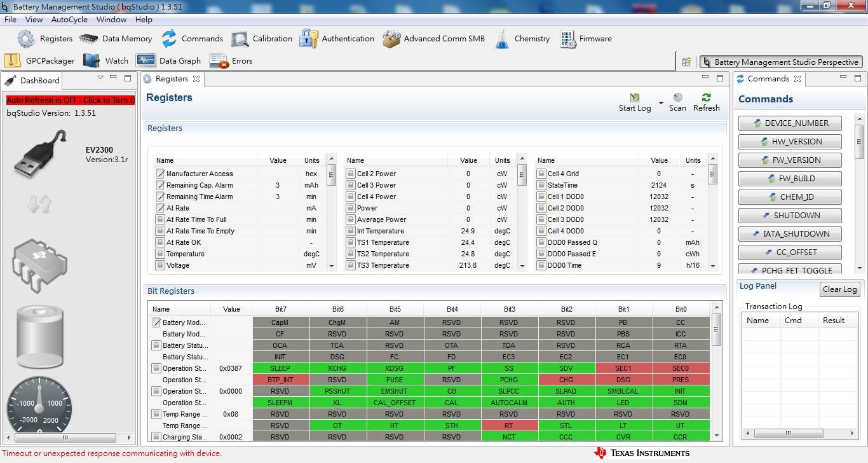Open the AutoCycle menu
Image resolution: width=868 pixels, height=463 pixels.
coord(69,20)
